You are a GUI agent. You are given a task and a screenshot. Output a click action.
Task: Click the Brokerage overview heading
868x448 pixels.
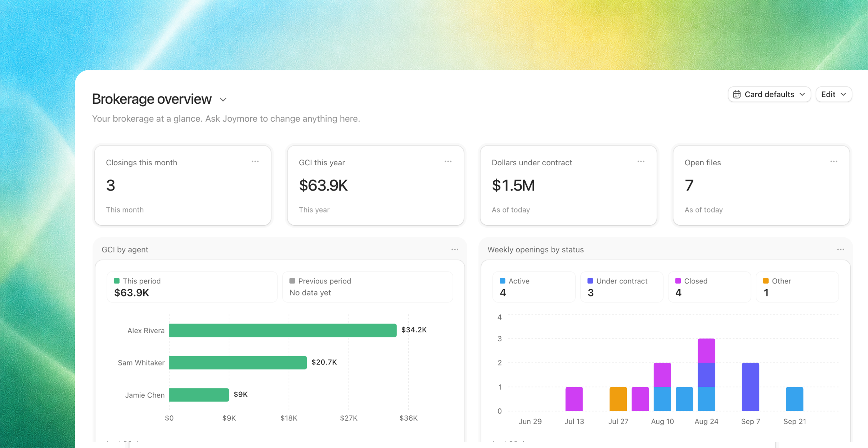(152, 99)
